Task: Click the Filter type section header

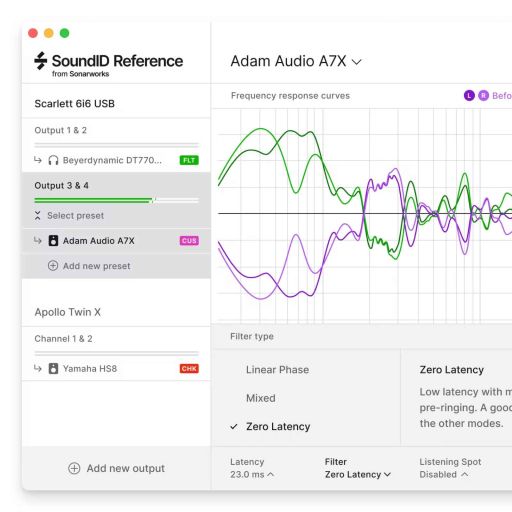Action: (252, 336)
